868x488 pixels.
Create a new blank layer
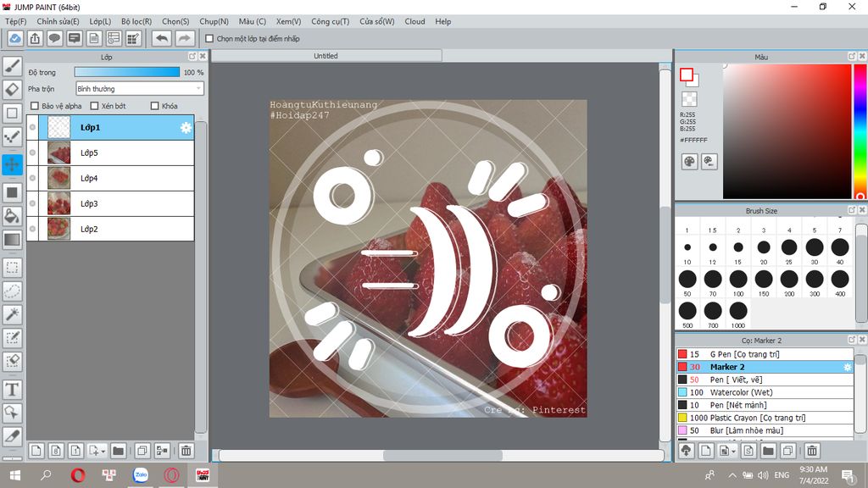click(x=36, y=451)
